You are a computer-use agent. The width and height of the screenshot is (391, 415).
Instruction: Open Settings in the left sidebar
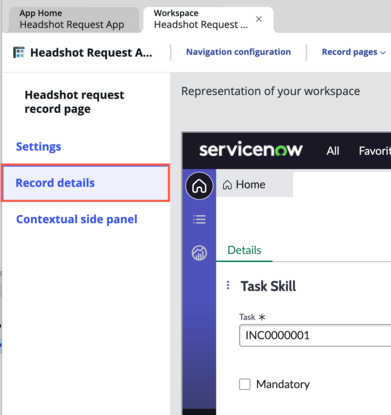39,146
